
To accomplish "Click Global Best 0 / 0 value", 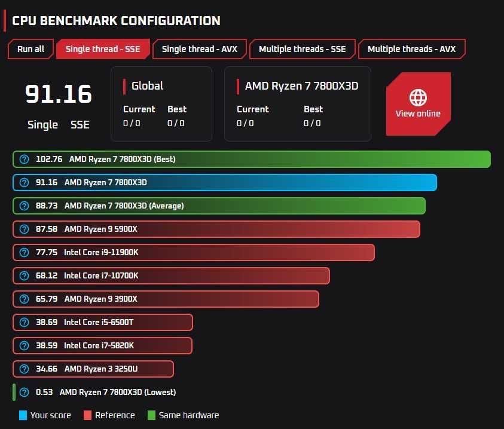I will pos(176,123).
